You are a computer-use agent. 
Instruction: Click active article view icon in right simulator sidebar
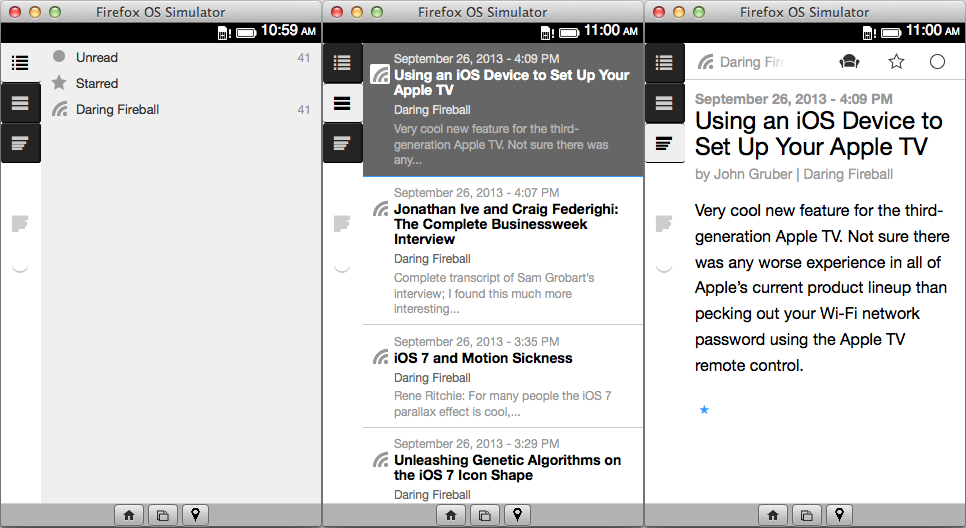664,144
